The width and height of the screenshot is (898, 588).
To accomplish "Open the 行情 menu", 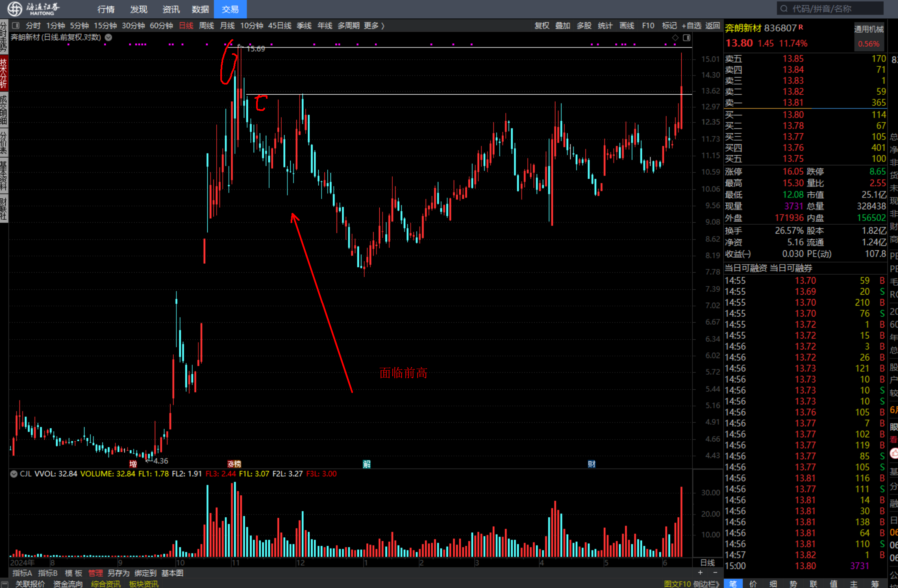I will pos(106,9).
